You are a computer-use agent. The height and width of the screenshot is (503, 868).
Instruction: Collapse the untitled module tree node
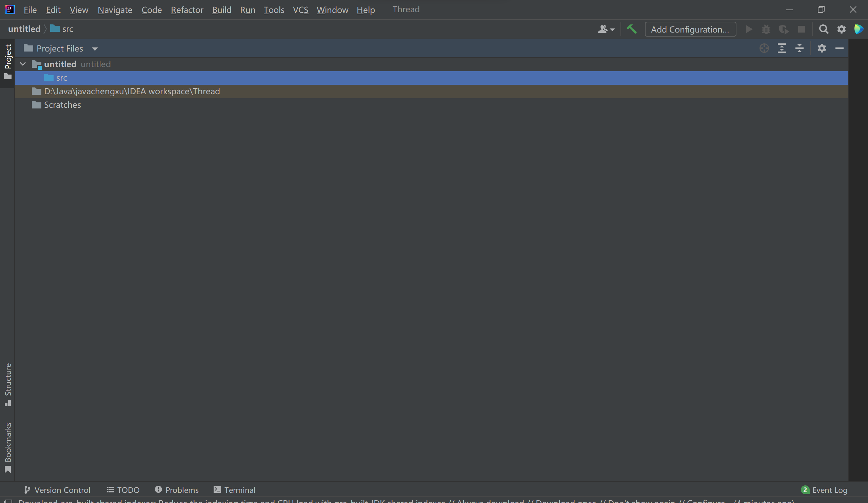pyautogui.click(x=23, y=64)
